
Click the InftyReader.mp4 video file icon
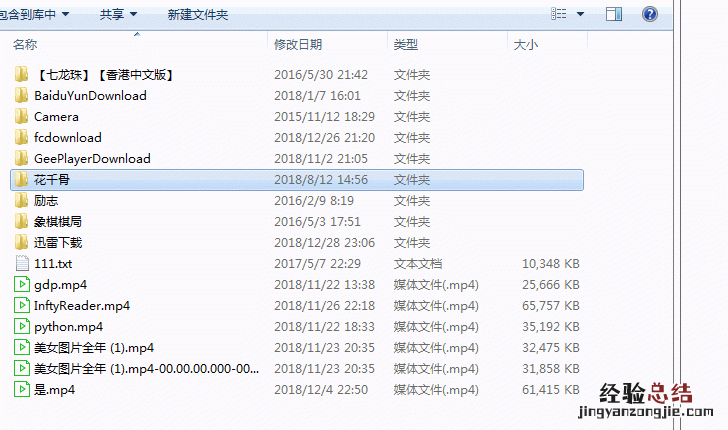22,305
